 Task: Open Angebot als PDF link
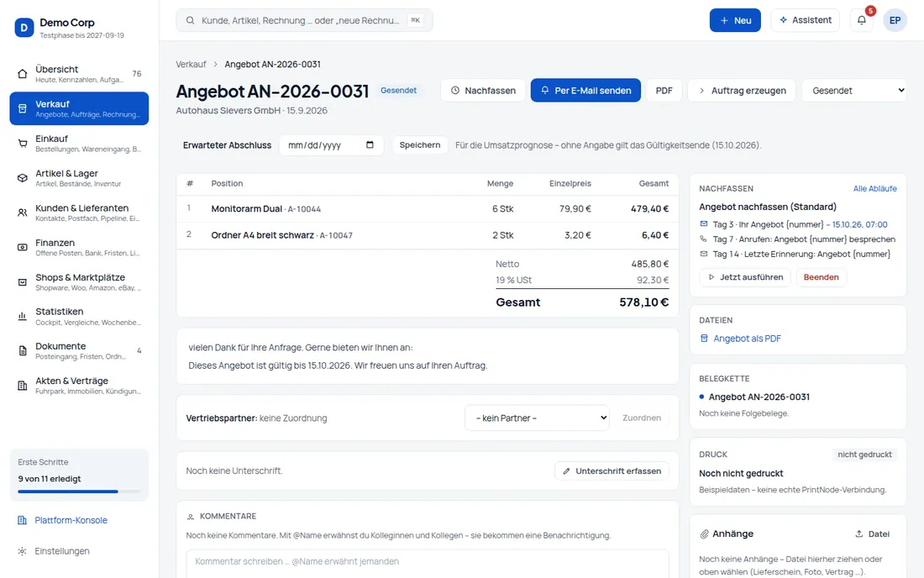click(748, 339)
